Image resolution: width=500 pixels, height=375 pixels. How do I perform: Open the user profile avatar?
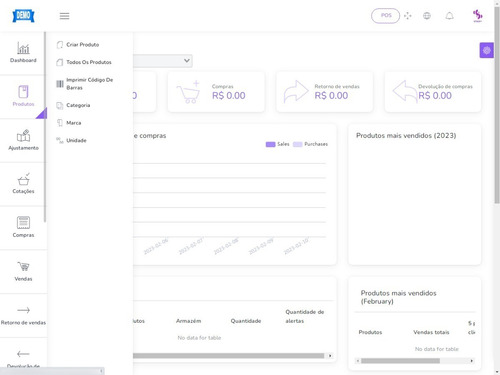click(x=478, y=16)
